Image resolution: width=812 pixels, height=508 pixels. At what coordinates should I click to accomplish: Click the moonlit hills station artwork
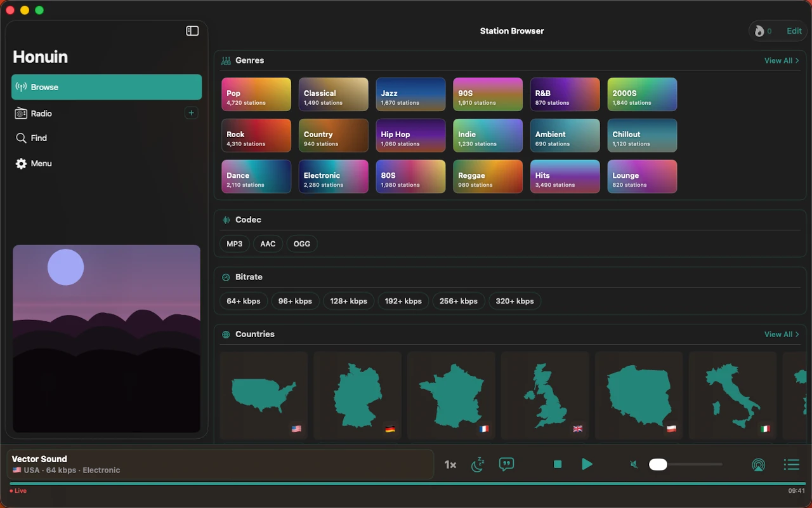click(x=107, y=339)
